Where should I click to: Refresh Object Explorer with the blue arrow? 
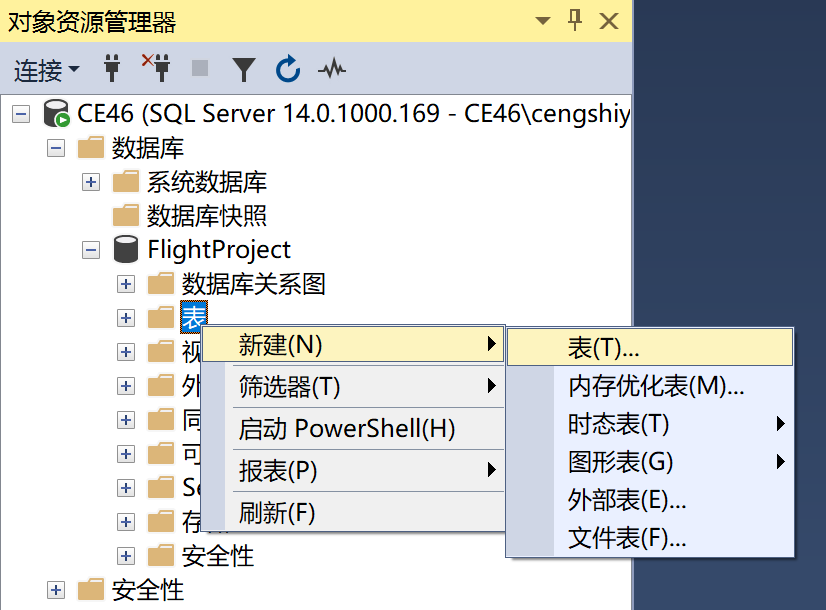[288, 68]
